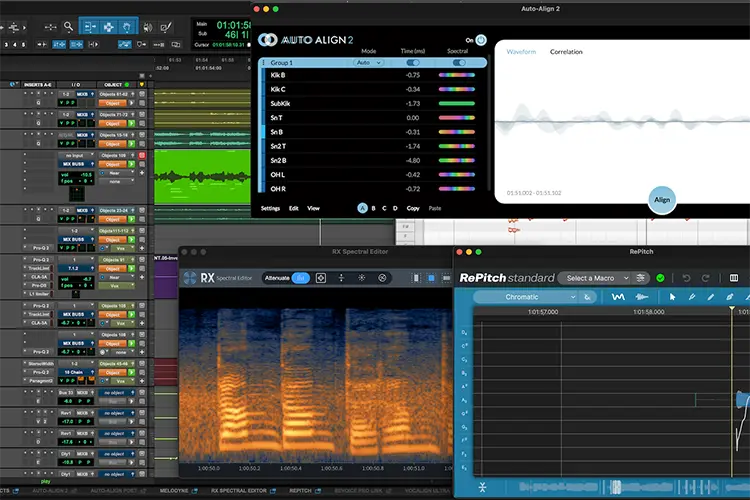
Task: Click the INSERTS A-E column header
Action: point(38,85)
